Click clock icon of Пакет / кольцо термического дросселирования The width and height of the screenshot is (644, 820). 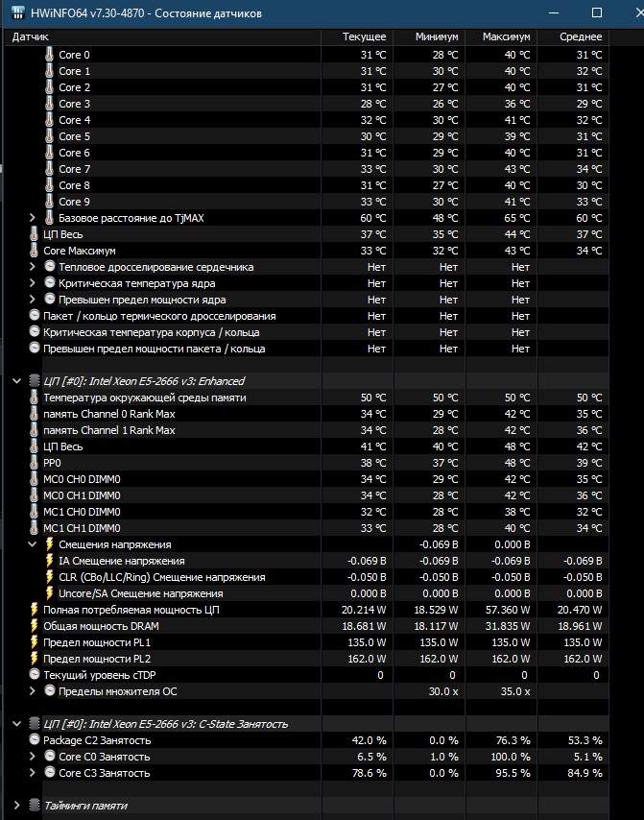tap(35, 315)
